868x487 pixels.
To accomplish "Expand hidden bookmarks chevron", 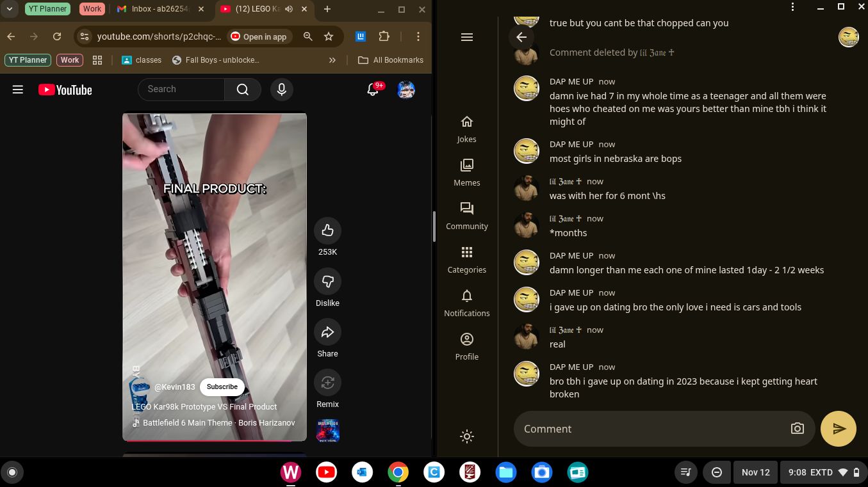I will [x=332, y=60].
